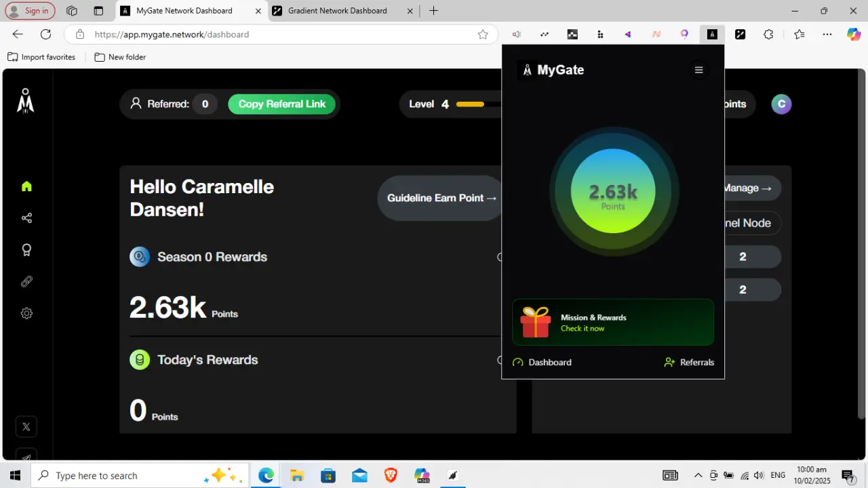Open New folder in bookmarks bar
Viewport: 868px width, 488px height.
click(120, 57)
